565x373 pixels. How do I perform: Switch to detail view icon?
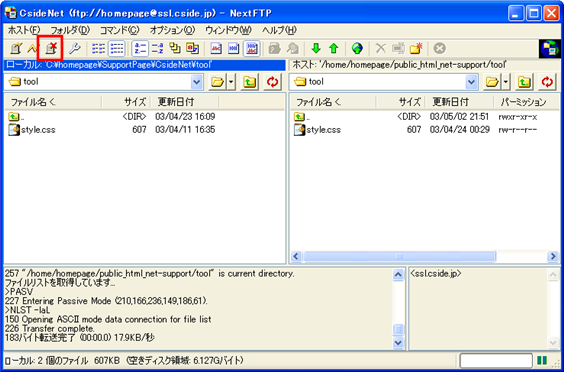[x=116, y=48]
